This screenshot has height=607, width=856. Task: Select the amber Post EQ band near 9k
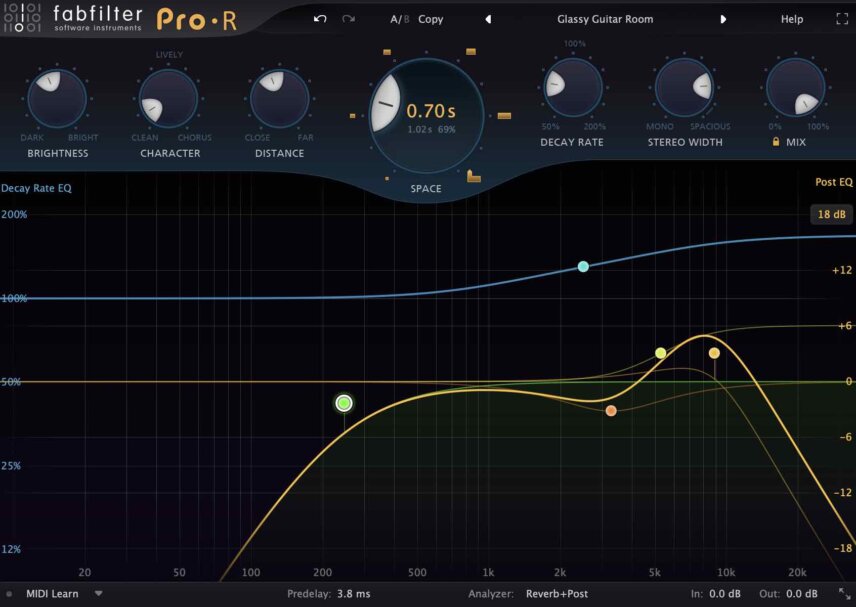click(x=714, y=353)
